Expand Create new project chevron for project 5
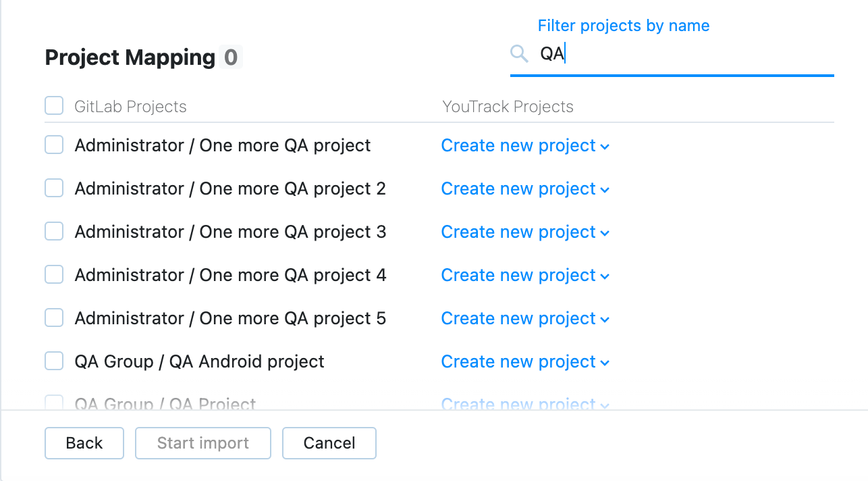This screenshot has height=481, width=868. tap(605, 319)
